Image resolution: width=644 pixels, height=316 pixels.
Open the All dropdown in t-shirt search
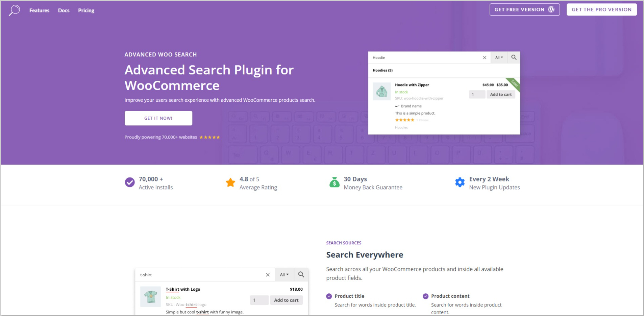[284, 275]
